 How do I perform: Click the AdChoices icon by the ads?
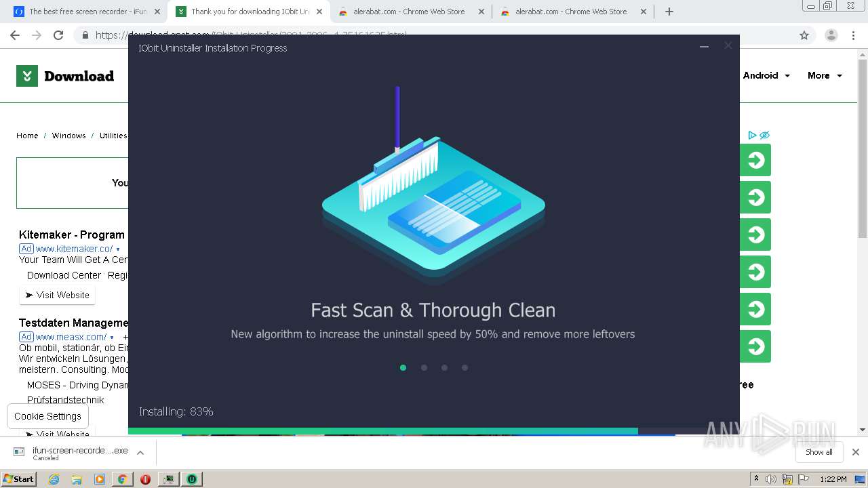[x=752, y=135]
